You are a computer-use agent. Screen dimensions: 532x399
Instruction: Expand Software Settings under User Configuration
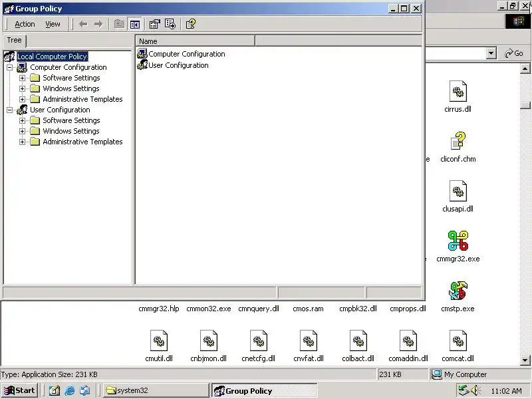click(x=22, y=120)
